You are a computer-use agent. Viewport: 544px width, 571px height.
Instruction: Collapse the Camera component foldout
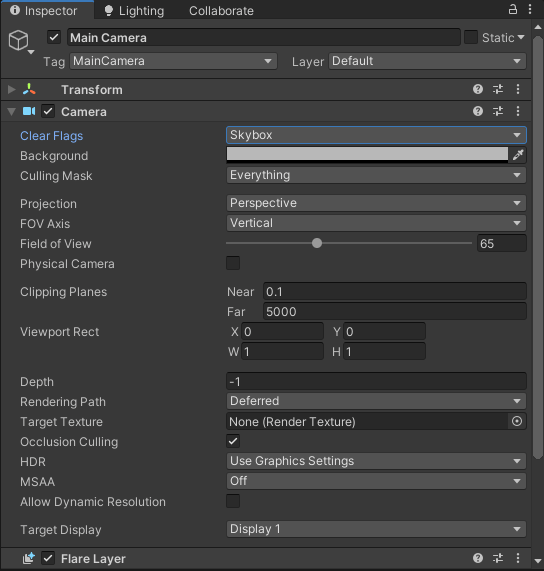pos(12,111)
